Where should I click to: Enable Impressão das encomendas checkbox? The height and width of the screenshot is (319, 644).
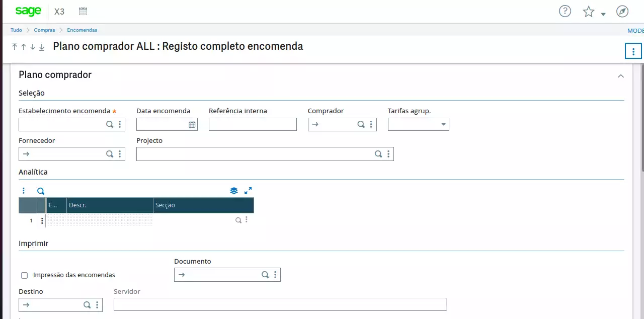pos(24,275)
